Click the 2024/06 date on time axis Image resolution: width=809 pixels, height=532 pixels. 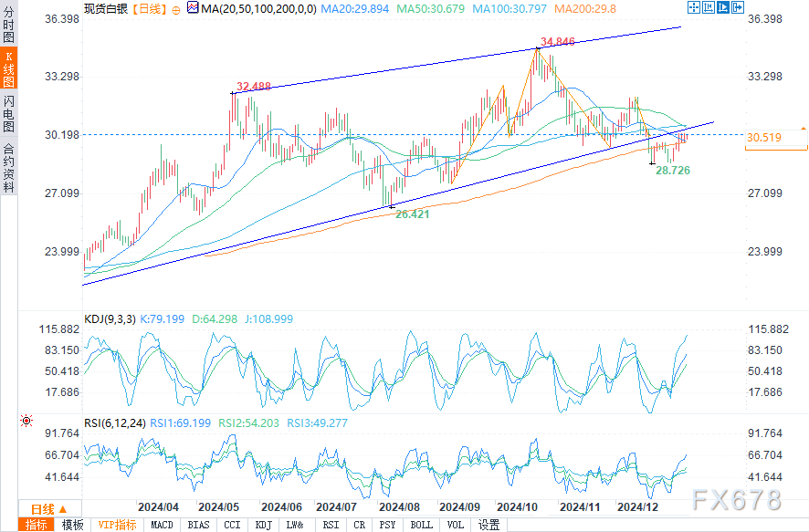tap(281, 507)
